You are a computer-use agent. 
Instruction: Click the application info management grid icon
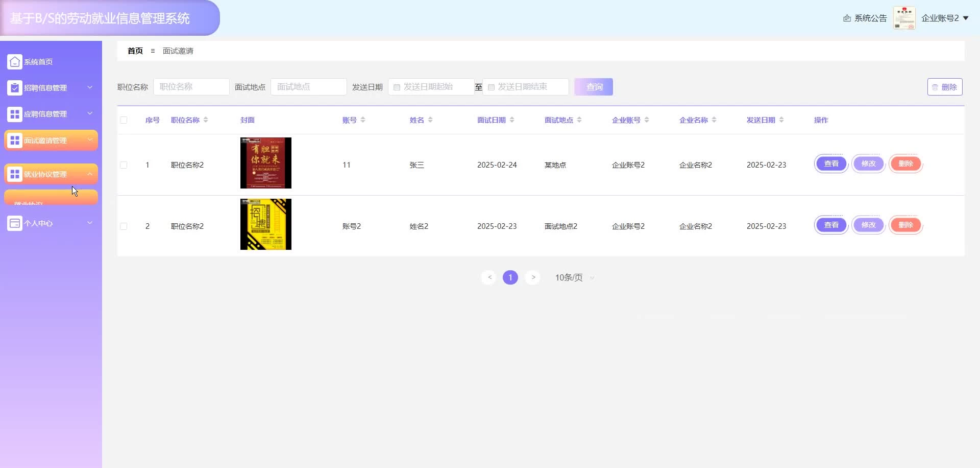tap(15, 114)
